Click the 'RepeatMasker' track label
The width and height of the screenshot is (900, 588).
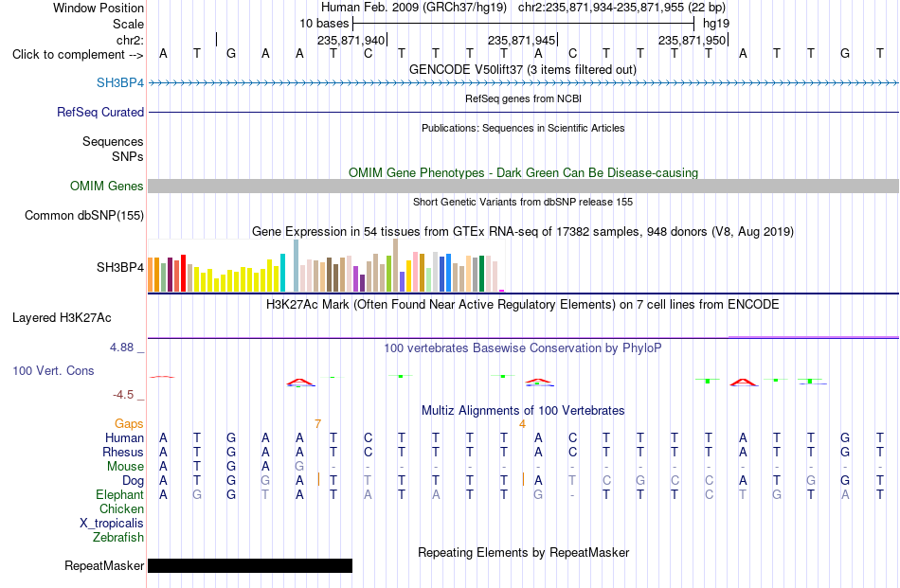tap(104, 565)
